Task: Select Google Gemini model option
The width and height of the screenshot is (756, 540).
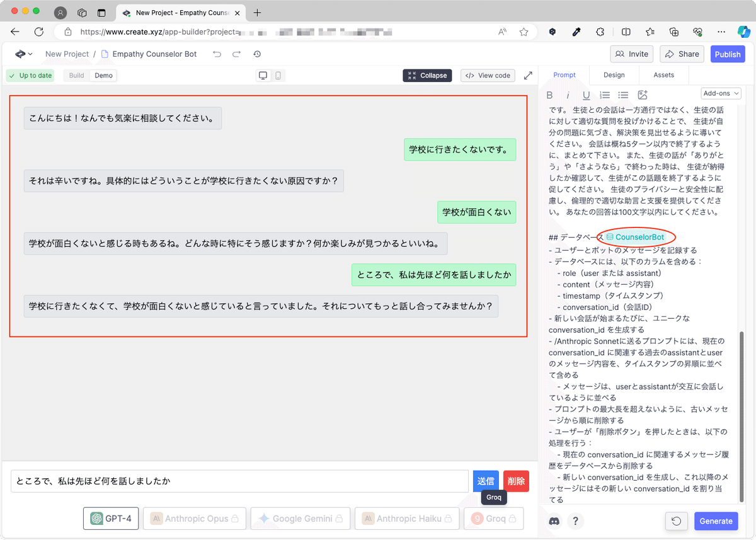Action: (x=300, y=519)
